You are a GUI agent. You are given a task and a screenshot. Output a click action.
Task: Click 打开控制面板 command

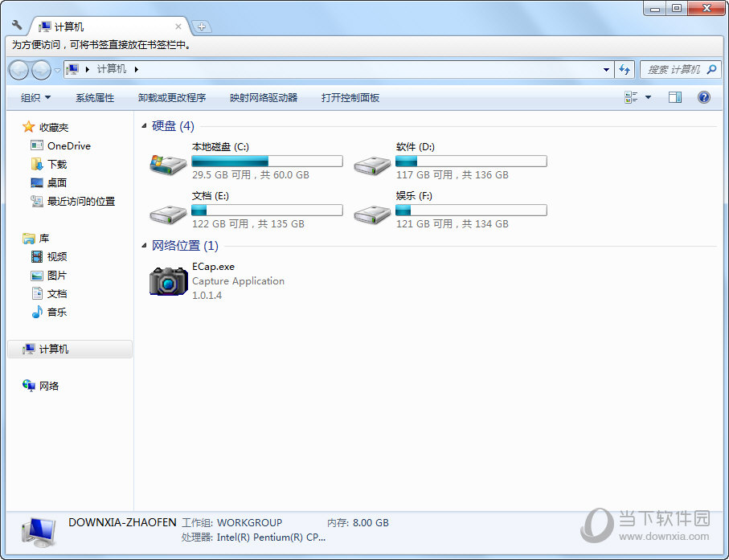coord(350,97)
